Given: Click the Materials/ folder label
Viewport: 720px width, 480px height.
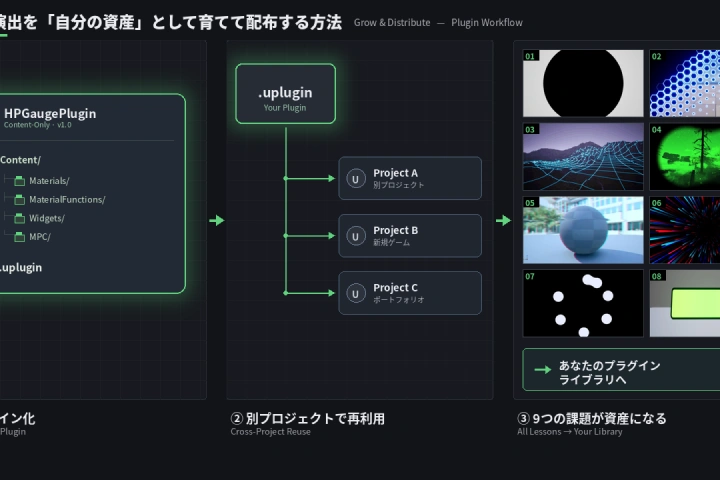Looking at the screenshot, I should [49, 181].
